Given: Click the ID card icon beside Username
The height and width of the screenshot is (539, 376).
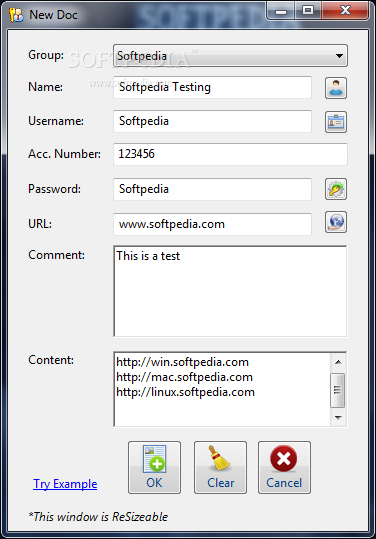Looking at the screenshot, I should (336, 122).
